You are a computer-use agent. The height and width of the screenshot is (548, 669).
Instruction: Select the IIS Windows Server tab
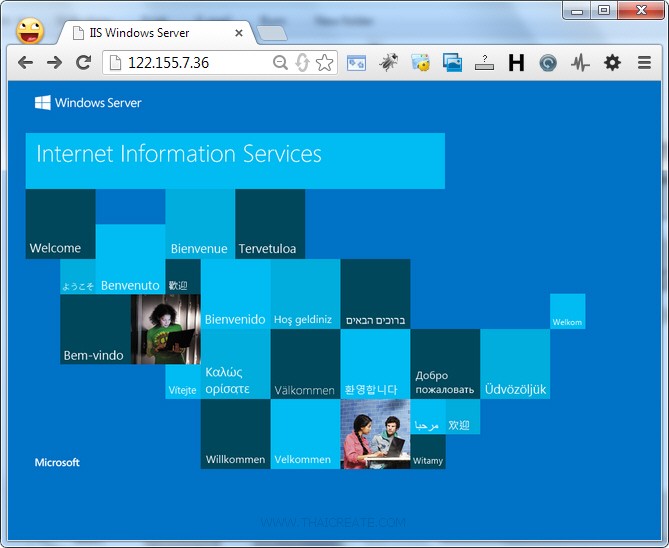(157, 33)
